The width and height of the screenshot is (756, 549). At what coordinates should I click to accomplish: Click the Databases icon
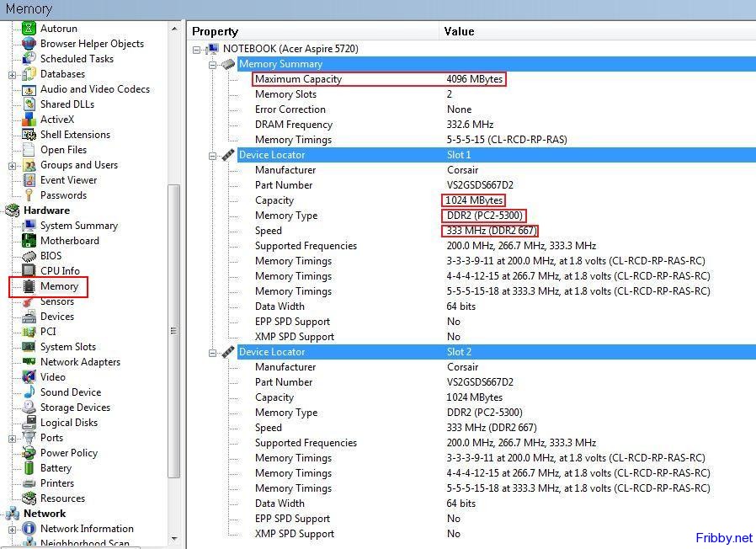pyautogui.click(x=29, y=74)
